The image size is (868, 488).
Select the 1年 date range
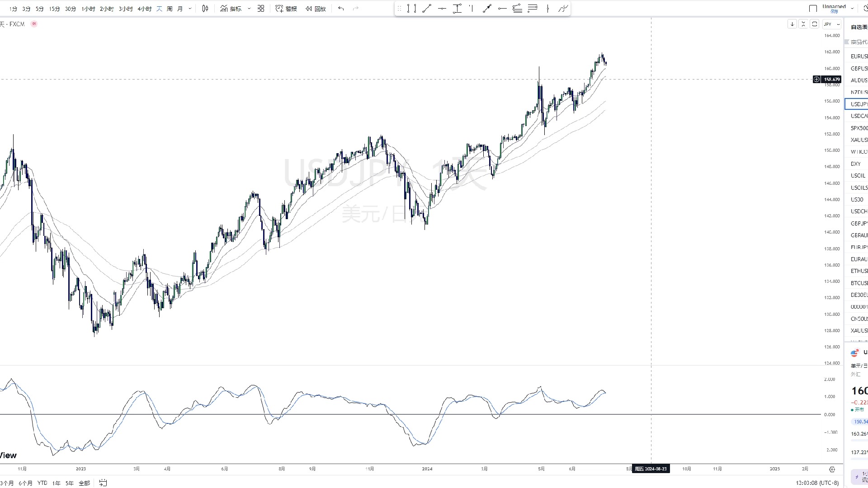pos(56,483)
